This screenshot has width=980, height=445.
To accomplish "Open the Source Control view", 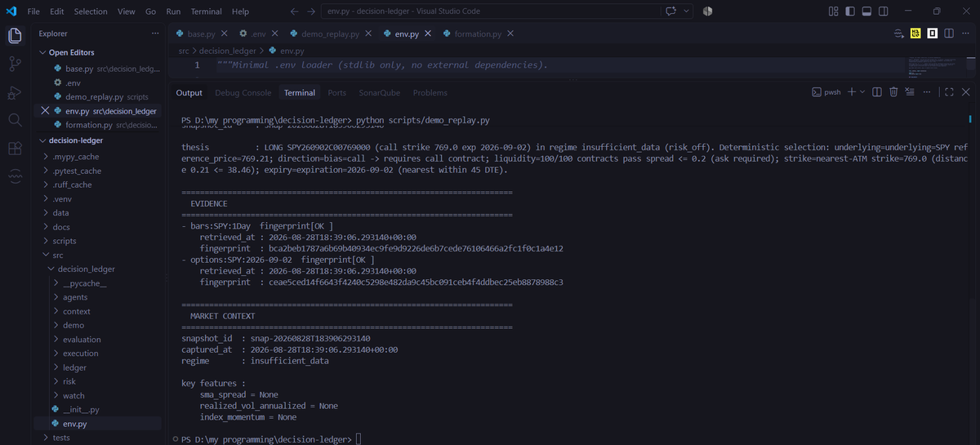I will 15,64.
